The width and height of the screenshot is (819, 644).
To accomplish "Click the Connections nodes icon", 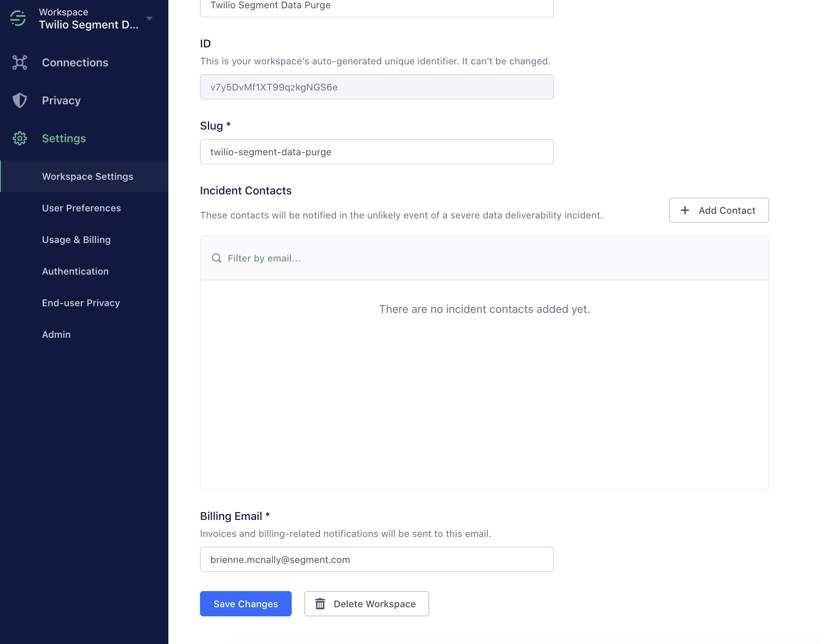I will click(20, 62).
